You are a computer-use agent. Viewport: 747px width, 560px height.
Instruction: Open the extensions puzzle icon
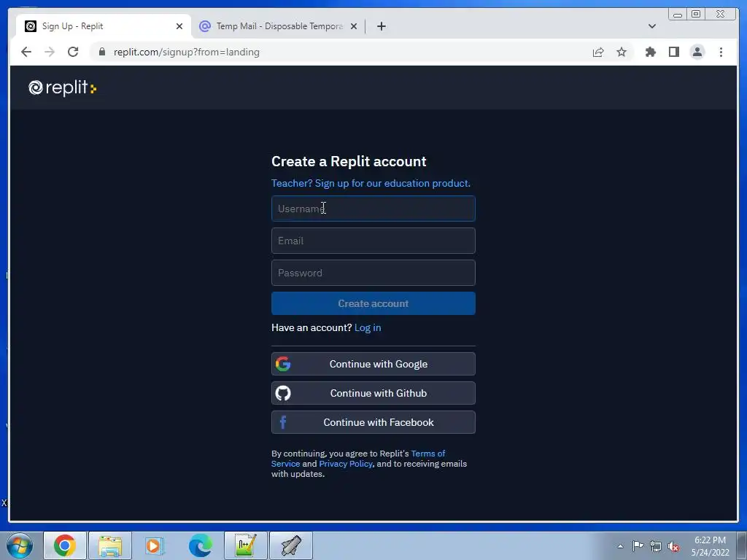click(x=650, y=52)
